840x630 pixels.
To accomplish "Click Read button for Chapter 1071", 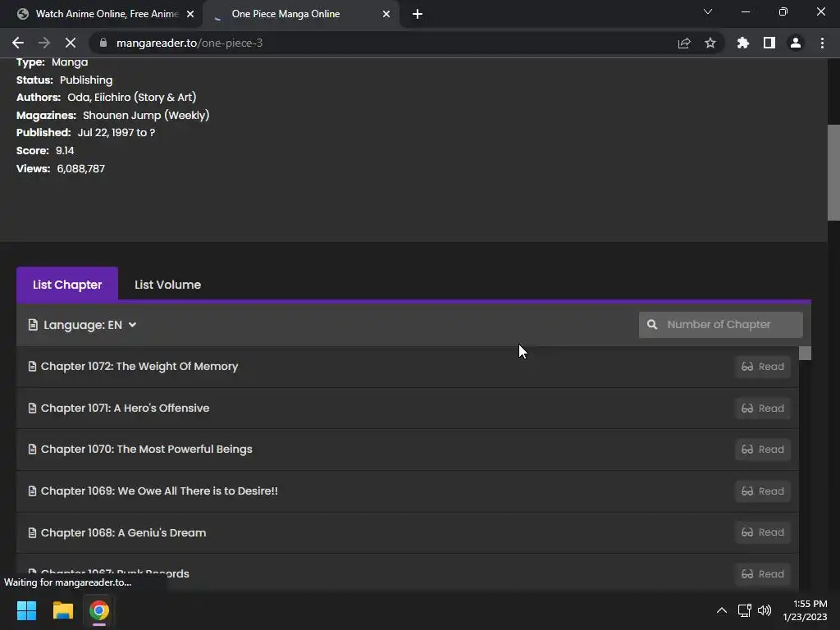I will [x=763, y=409].
